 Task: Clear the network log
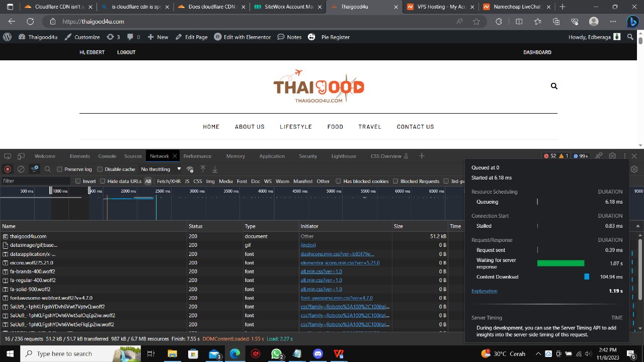pyautogui.click(x=21, y=169)
